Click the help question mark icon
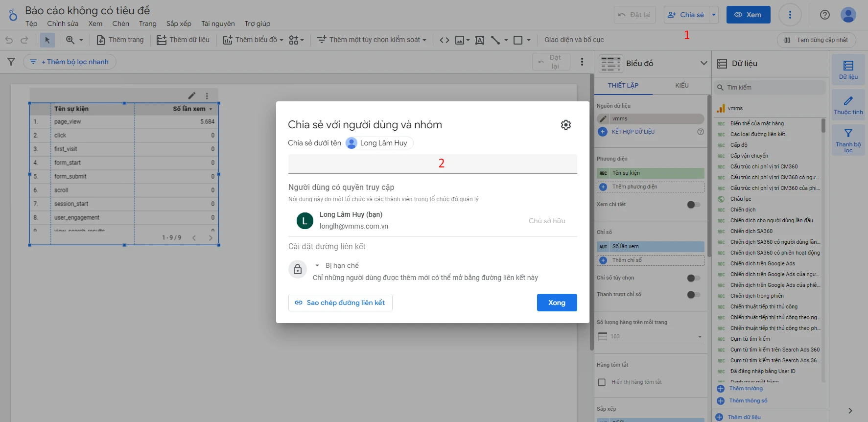Viewport: 868px width, 422px height. point(824,15)
